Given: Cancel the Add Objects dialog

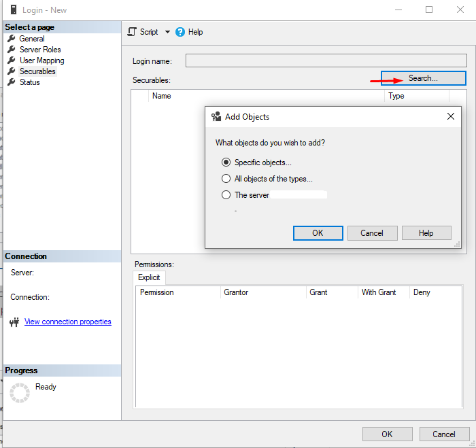Looking at the screenshot, I should (x=372, y=233).
